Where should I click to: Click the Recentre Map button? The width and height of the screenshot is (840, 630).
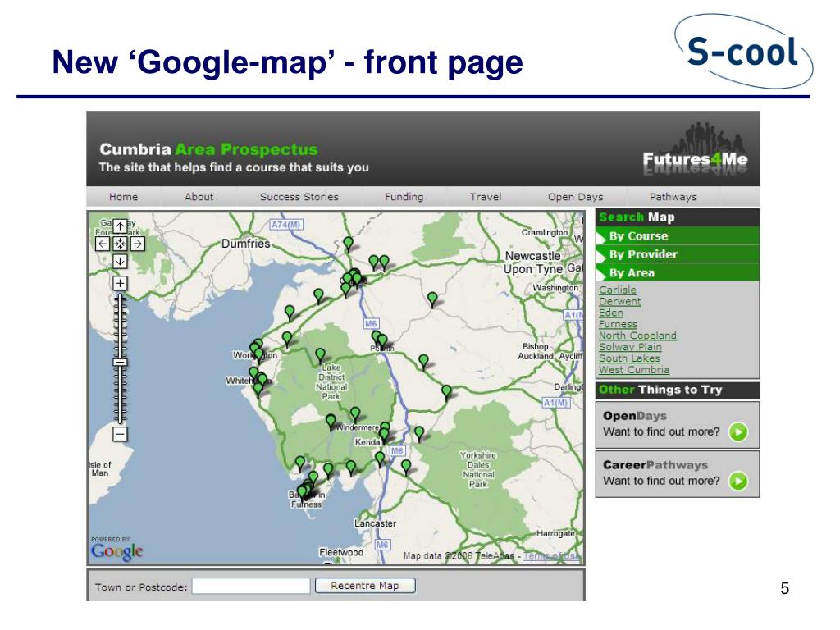[365, 586]
